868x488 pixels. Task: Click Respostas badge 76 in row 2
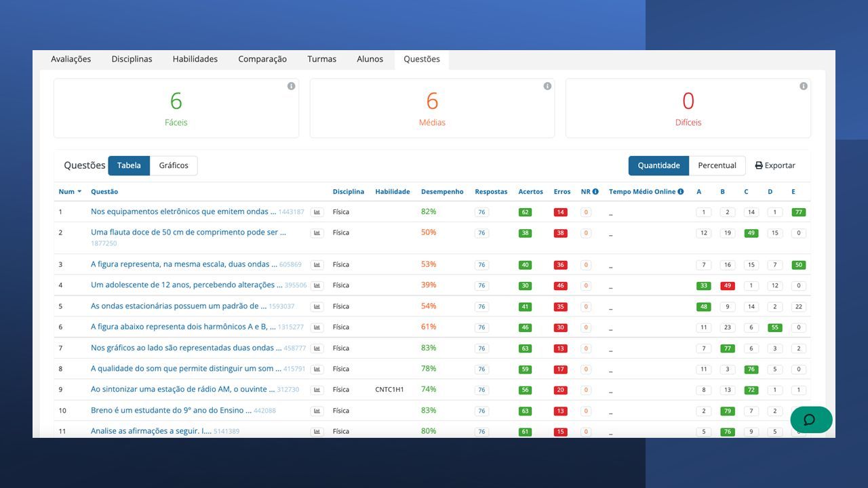tap(481, 233)
